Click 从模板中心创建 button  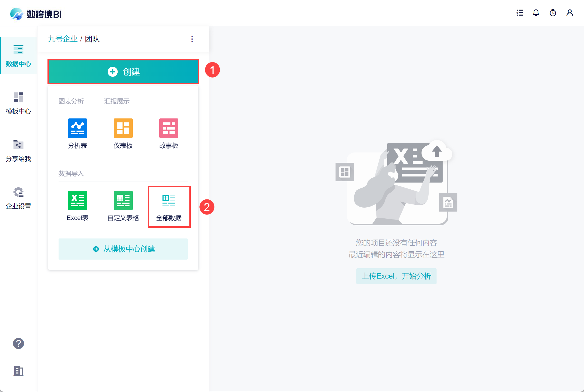tap(123, 249)
